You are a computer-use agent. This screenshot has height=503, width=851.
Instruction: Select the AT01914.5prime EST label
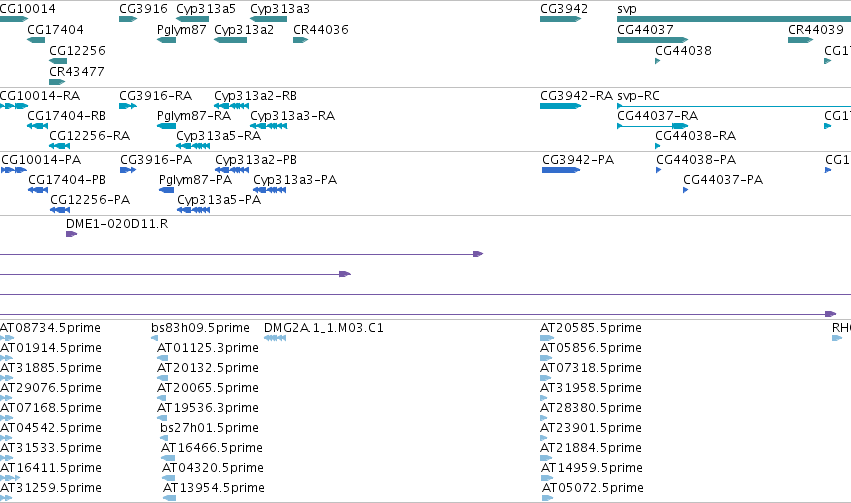tap(50, 348)
